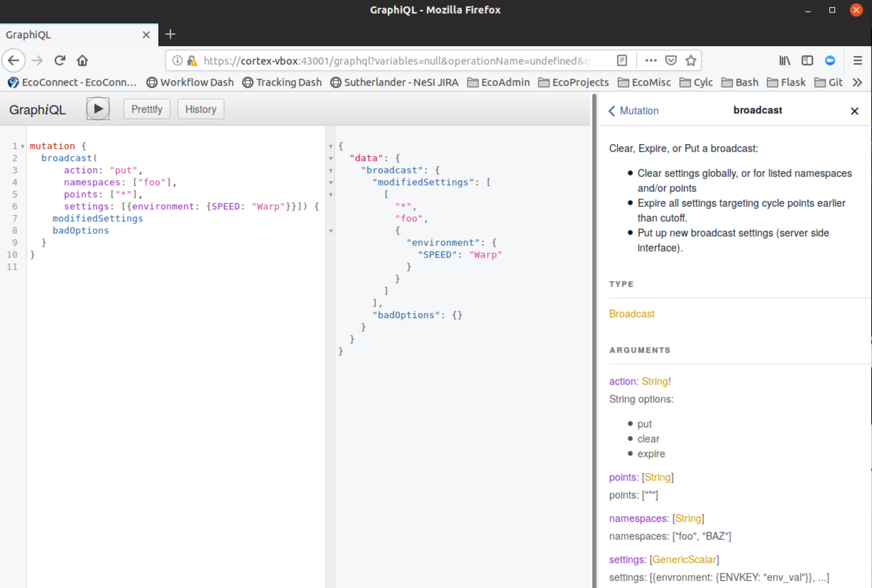Viewport: 872px width, 588px height.
Task: Collapse the inner array fold arrow
Action: [x=331, y=195]
